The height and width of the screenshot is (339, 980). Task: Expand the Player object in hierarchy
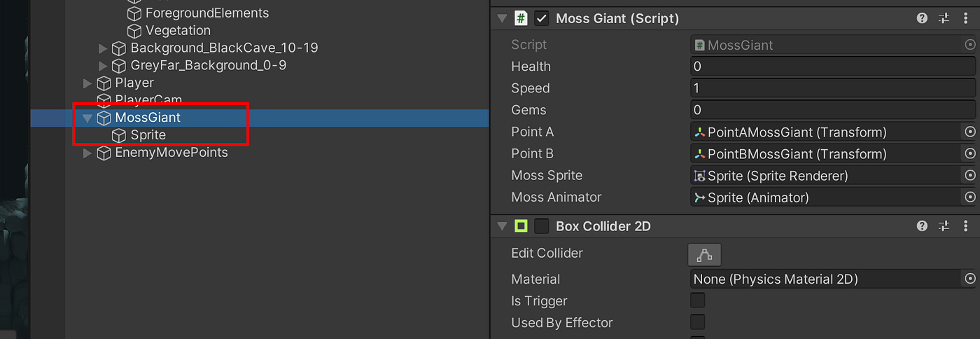87,83
